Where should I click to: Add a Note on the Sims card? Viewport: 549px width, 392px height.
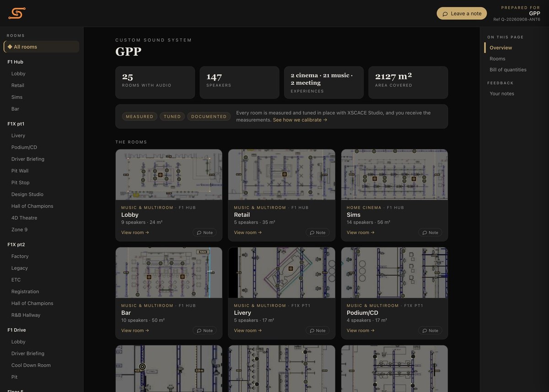pos(430,232)
